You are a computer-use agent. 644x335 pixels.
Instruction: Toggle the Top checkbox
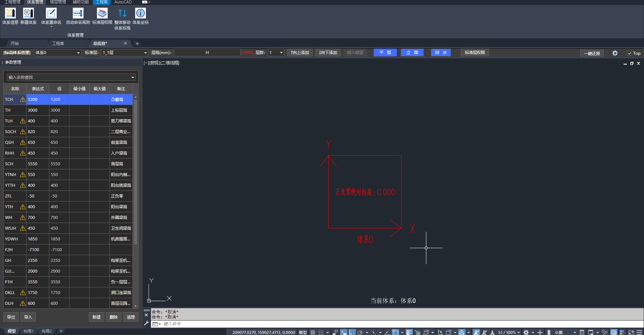click(x=630, y=53)
